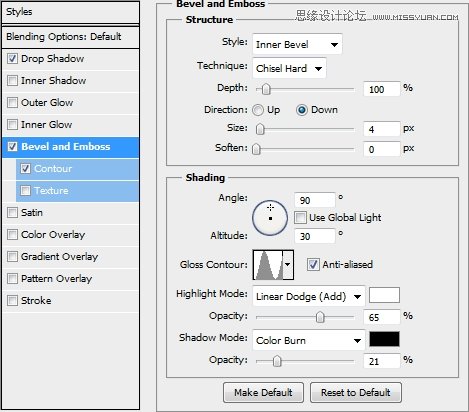Screen dimensions: 469x412
Task: Select the Stroke style row
Action: [x=70, y=301]
